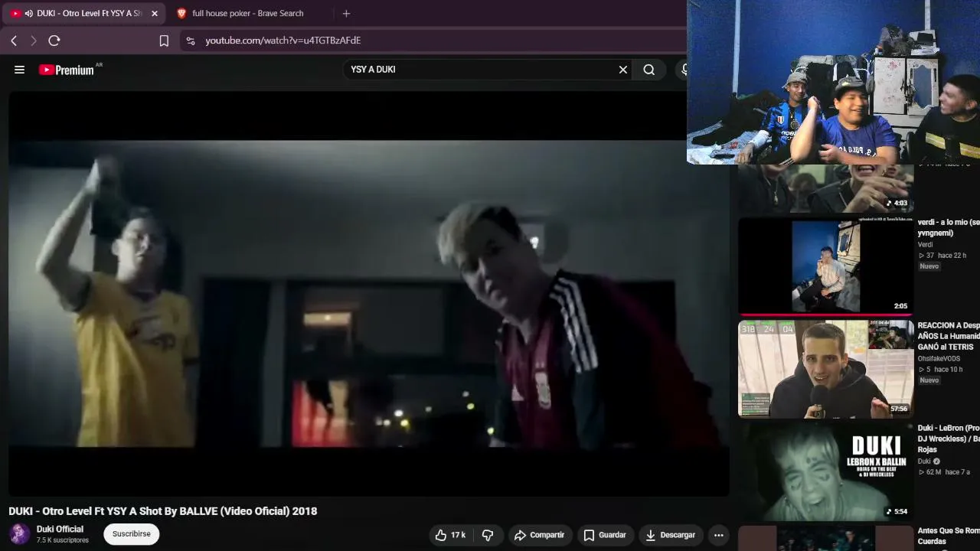Screen dimensions: 980x551
Task: Open the Duki Official channel name
Action: (x=60, y=529)
